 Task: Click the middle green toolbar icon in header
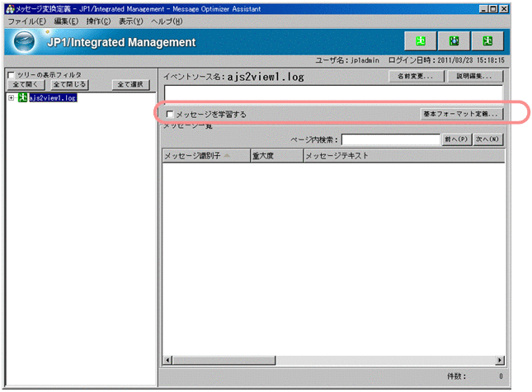(454, 41)
